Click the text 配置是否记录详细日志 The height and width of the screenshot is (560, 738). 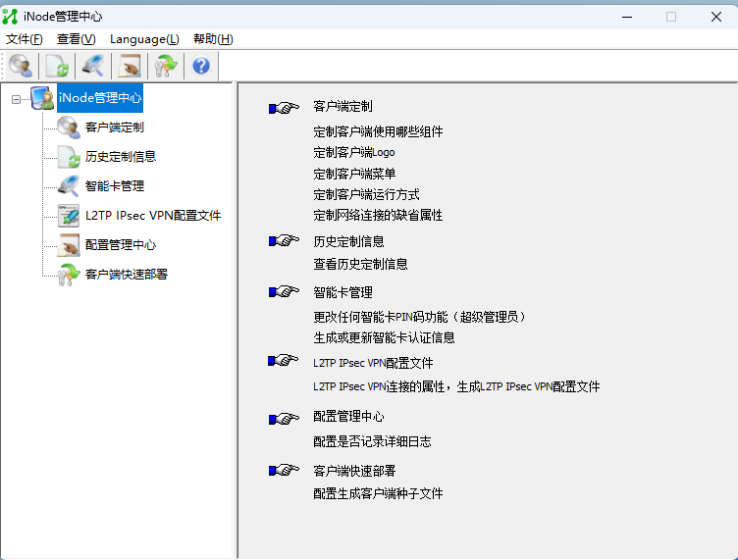tap(372, 441)
